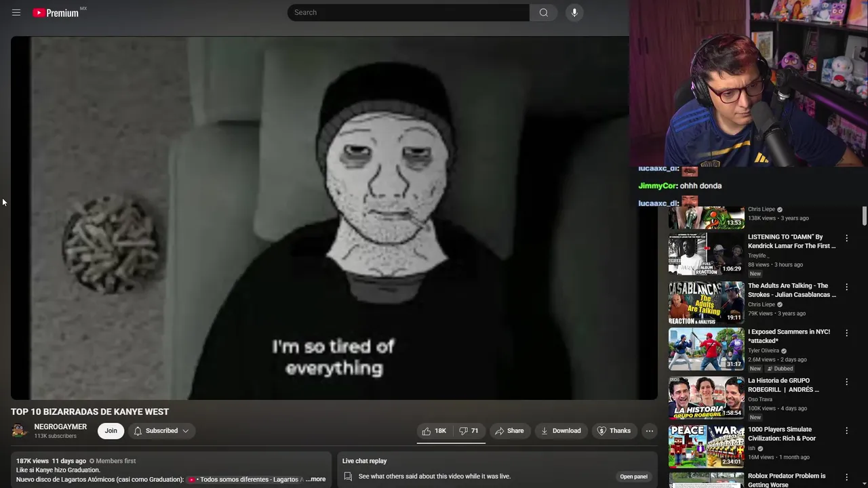Open the live chat replay panel

pos(633,476)
